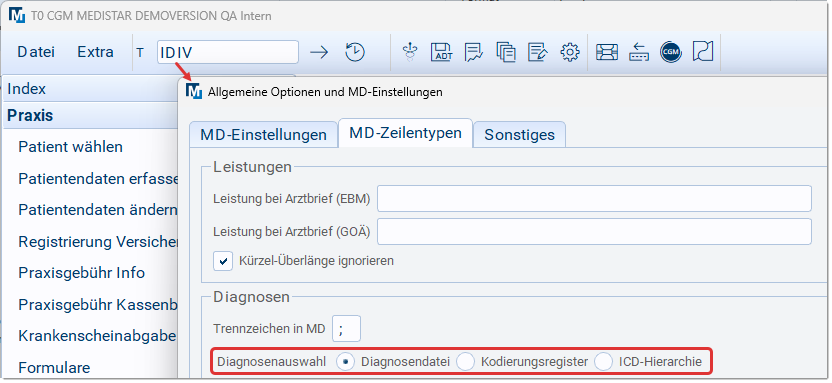Click dialog's Medistar logo icon

[x=194, y=91]
